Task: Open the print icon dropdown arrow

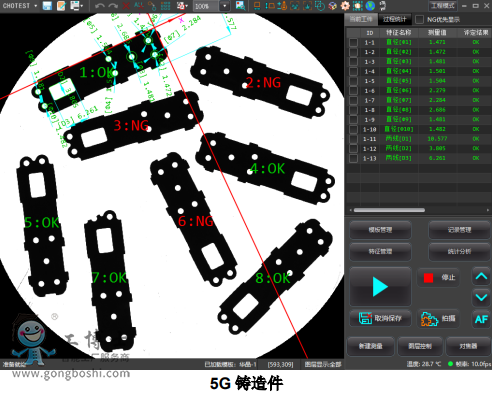Action: (82, 6)
